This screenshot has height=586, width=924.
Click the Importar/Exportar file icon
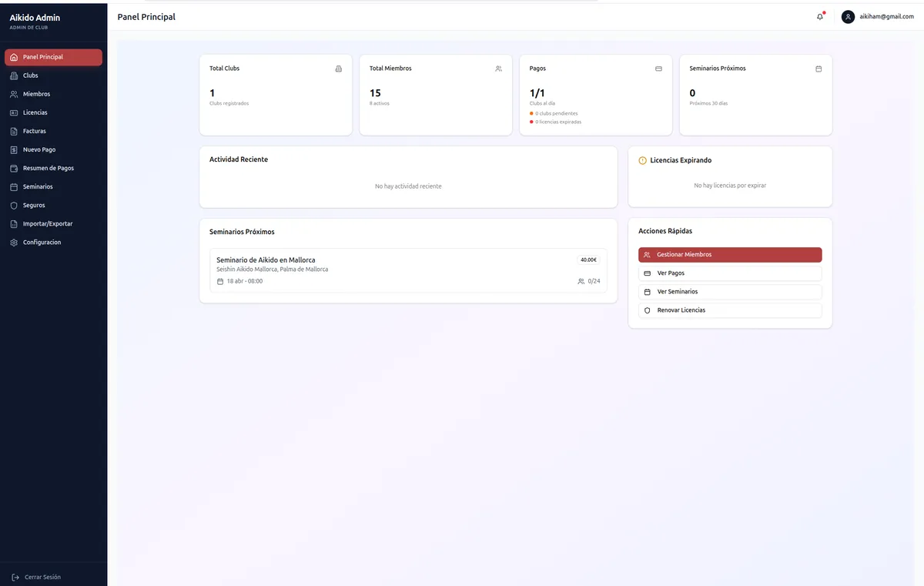pos(14,224)
